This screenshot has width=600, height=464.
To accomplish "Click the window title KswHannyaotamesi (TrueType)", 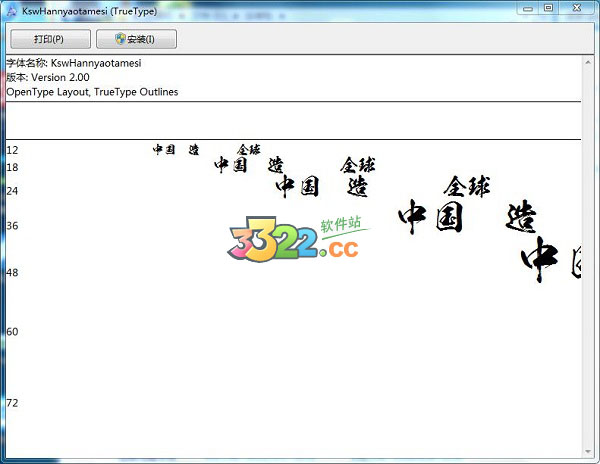I will point(90,11).
